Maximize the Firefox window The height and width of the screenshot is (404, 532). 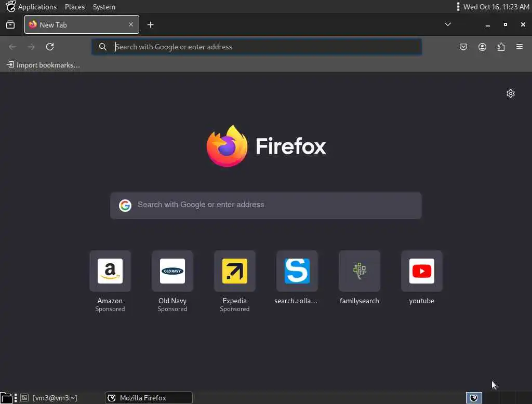point(505,24)
